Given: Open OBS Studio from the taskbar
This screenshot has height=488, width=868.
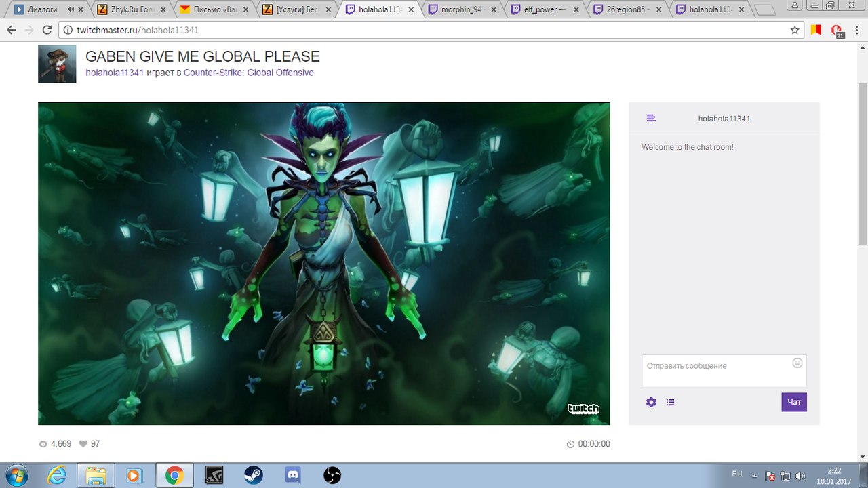Looking at the screenshot, I should pos(332,476).
